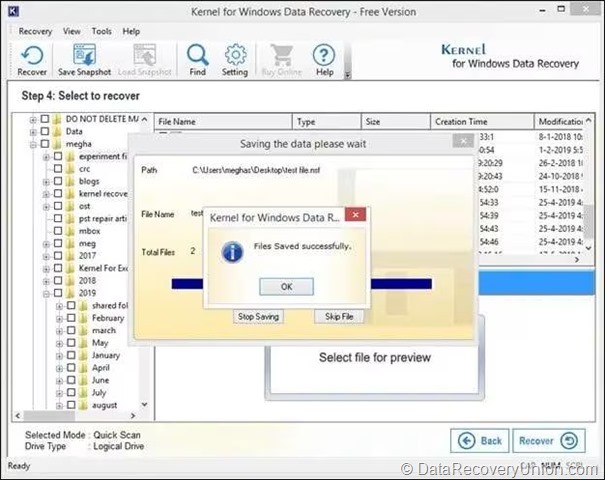This screenshot has width=605, height=480.
Task: Collapse the 2019 tree node
Action: (x=46, y=294)
